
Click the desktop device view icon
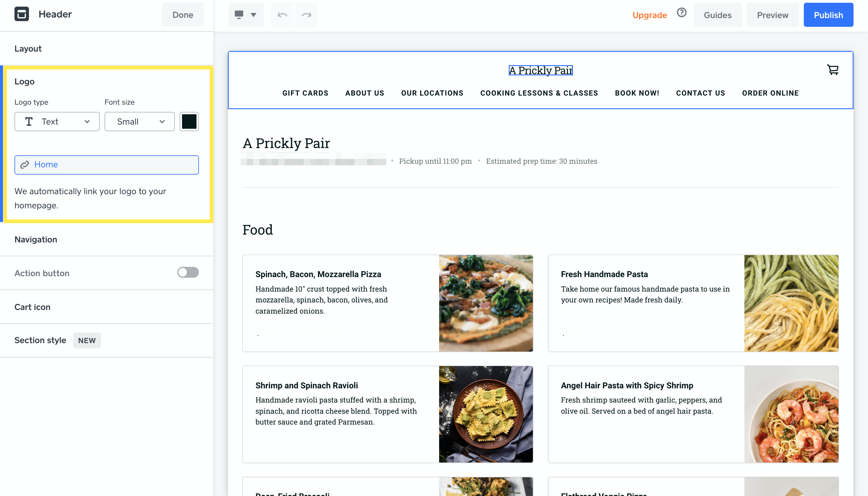click(x=239, y=15)
